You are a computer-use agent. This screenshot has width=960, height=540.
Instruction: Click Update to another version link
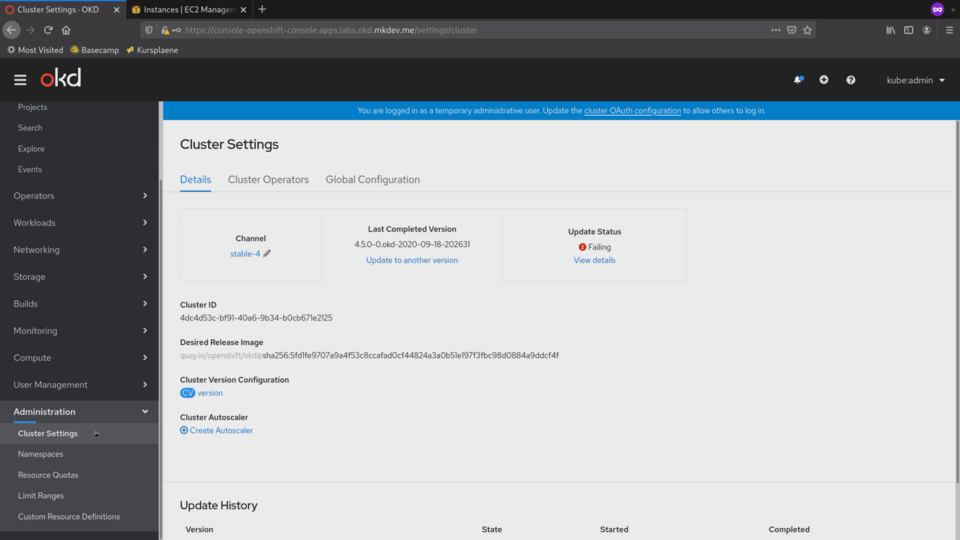pyautogui.click(x=412, y=260)
